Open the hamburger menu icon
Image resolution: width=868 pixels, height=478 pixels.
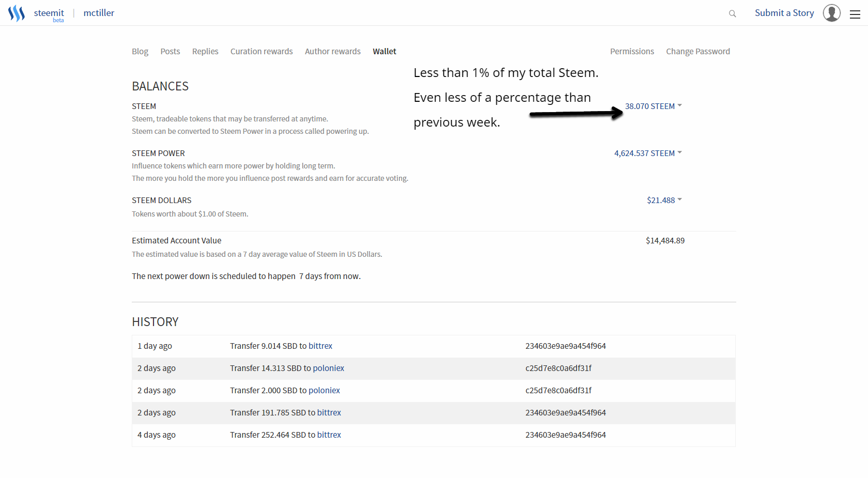pos(855,14)
